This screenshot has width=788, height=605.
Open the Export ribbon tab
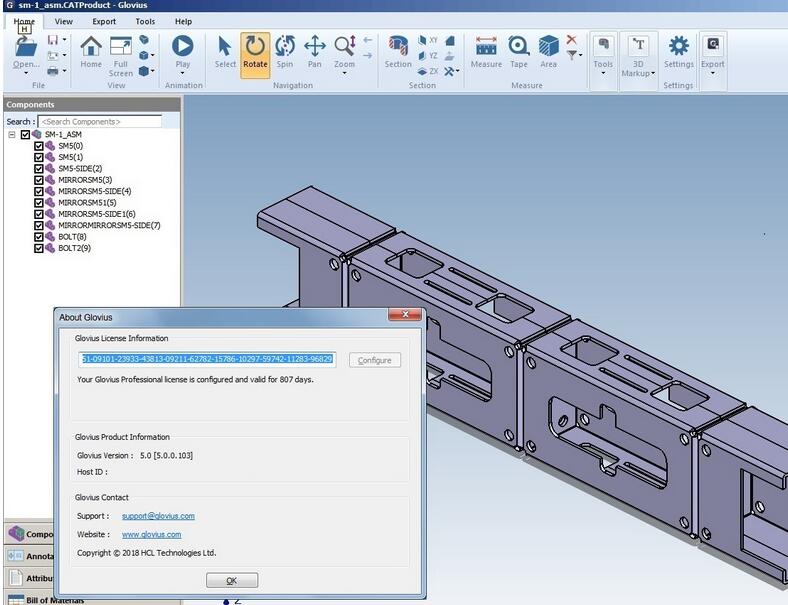pyautogui.click(x=104, y=22)
